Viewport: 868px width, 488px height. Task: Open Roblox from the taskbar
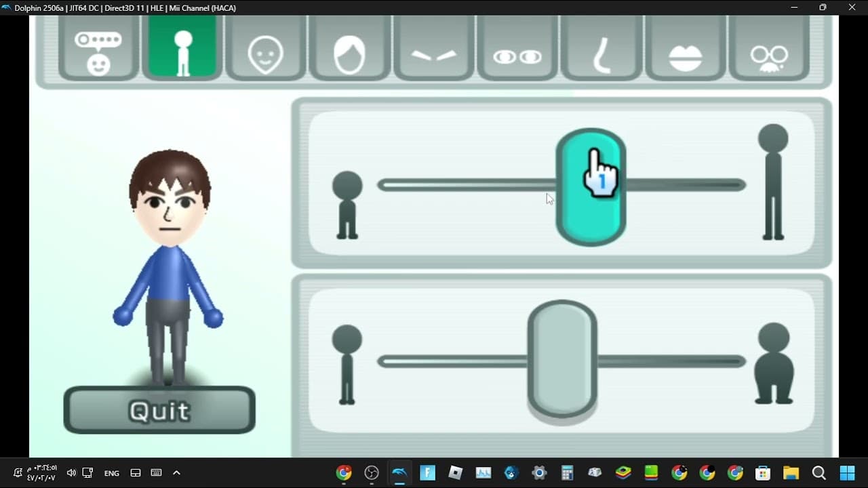pos(456,473)
